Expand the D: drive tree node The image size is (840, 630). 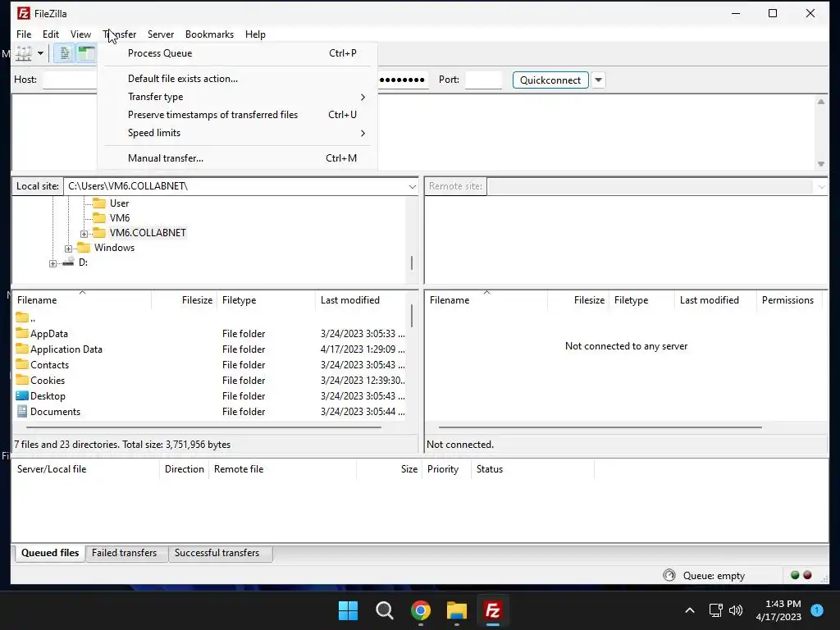click(x=52, y=263)
